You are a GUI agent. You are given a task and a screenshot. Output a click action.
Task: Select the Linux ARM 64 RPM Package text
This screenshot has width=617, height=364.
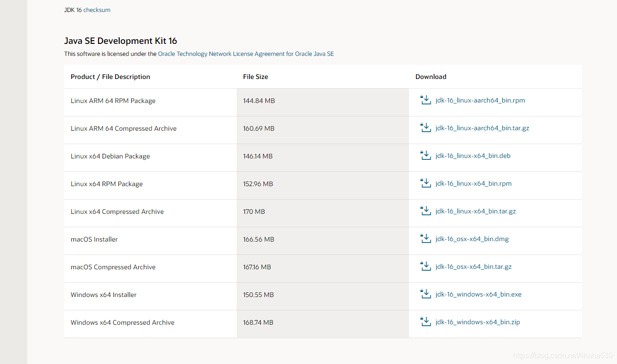(x=113, y=101)
